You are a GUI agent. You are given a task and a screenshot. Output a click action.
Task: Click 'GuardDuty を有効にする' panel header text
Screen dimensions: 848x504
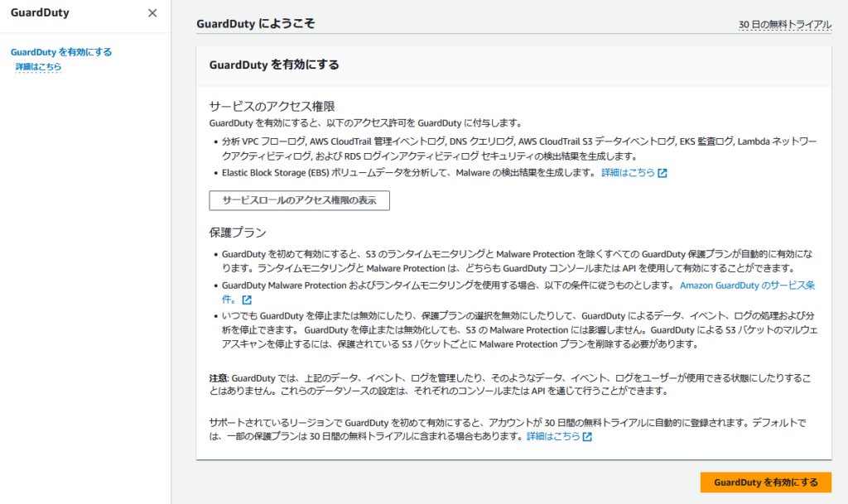pos(274,65)
